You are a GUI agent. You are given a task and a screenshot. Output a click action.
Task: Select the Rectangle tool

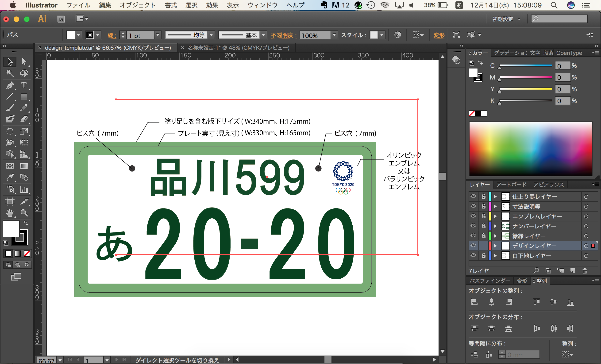[24, 97]
